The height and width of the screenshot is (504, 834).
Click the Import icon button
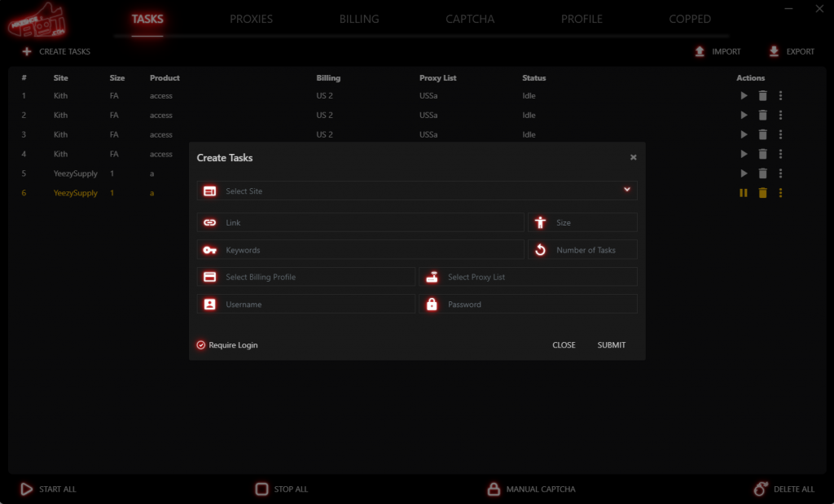[700, 51]
